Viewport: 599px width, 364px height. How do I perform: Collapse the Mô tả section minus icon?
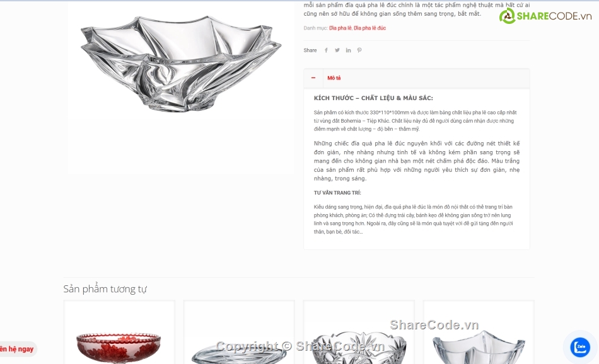pyautogui.click(x=313, y=78)
